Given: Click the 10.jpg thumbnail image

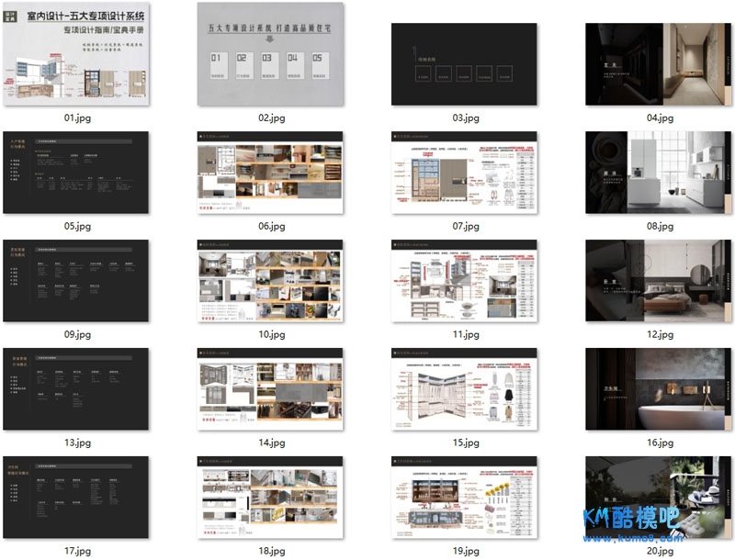Looking at the screenshot, I should [271, 282].
